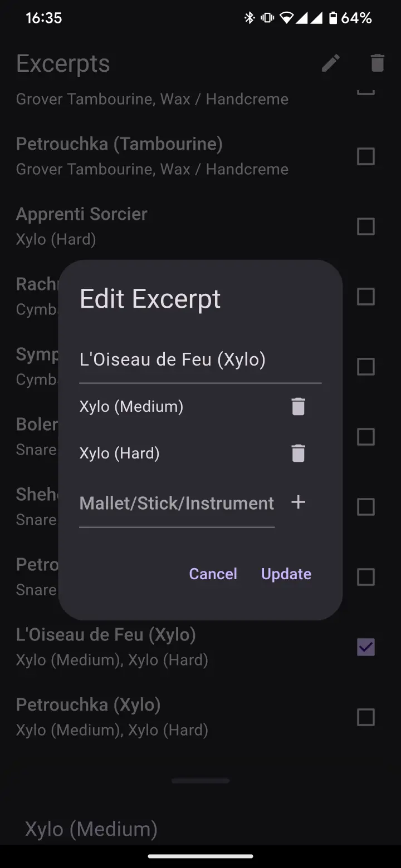Check the Petrouchka (Xylo) checkbox
The image size is (401, 868).
(366, 717)
